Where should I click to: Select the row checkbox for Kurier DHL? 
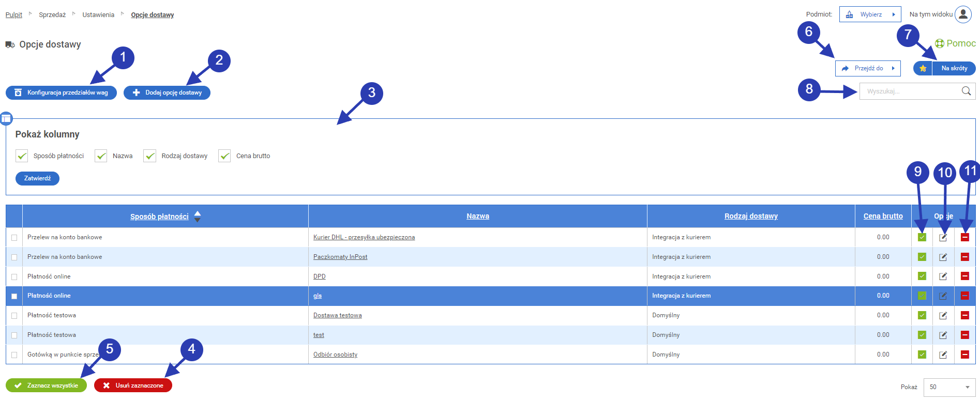click(14, 238)
